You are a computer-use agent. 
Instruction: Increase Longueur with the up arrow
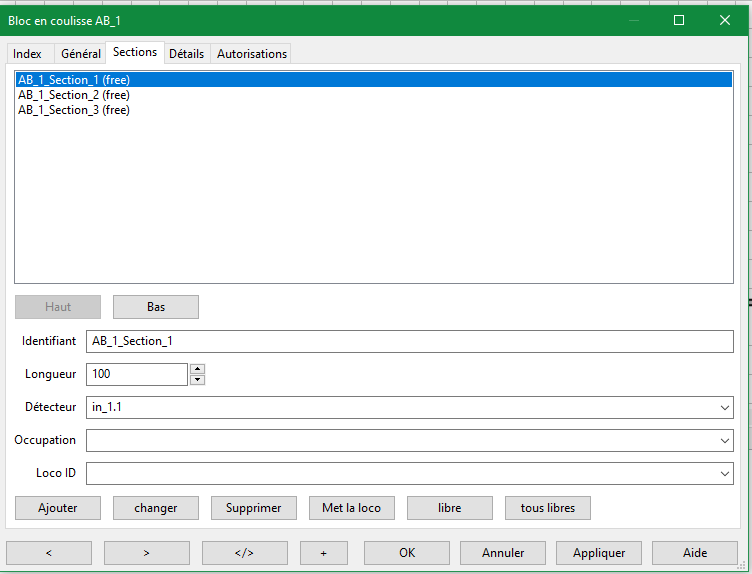pyautogui.click(x=197, y=369)
